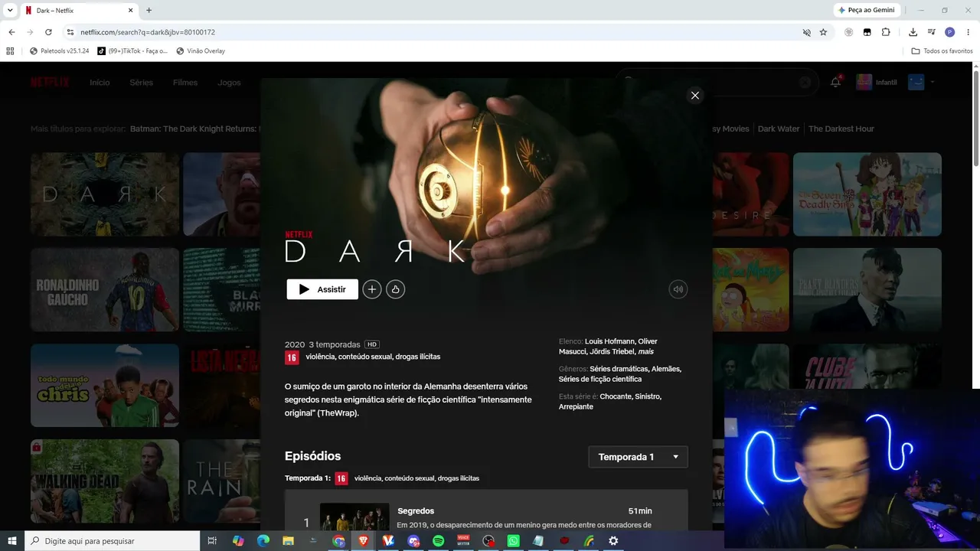The image size is (980, 551).
Task: Browse the 'Séries dramáticas' genre link
Action: coord(619,369)
